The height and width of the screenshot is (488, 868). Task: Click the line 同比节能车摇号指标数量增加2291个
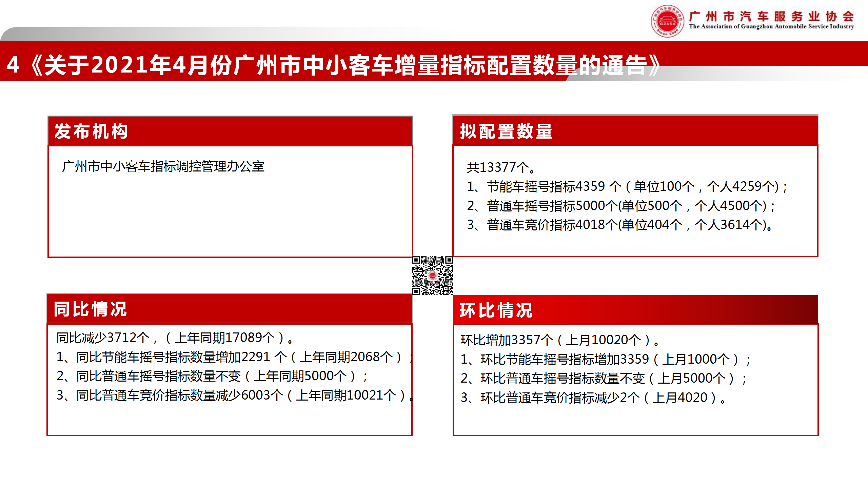coord(234,357)
